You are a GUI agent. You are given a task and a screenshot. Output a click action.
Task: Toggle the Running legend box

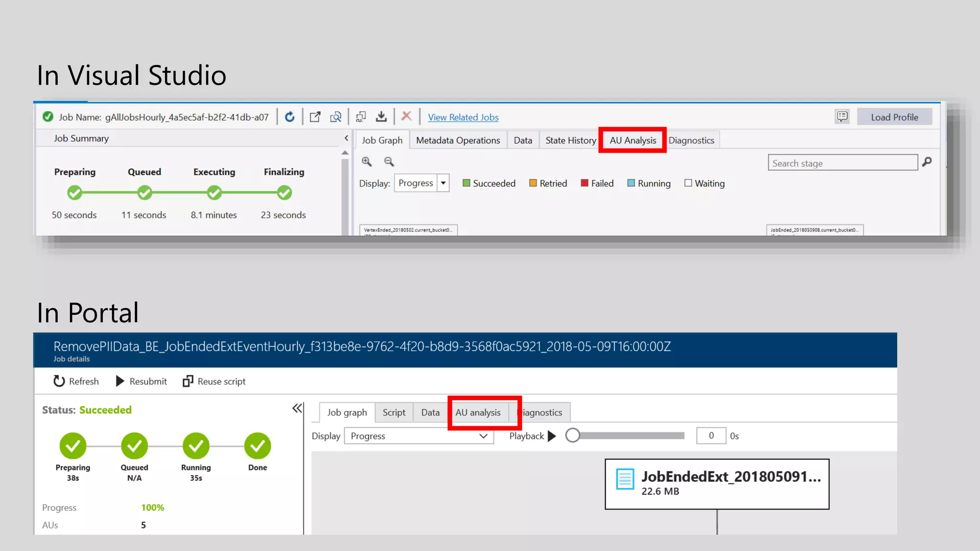[x=631, y=183]
